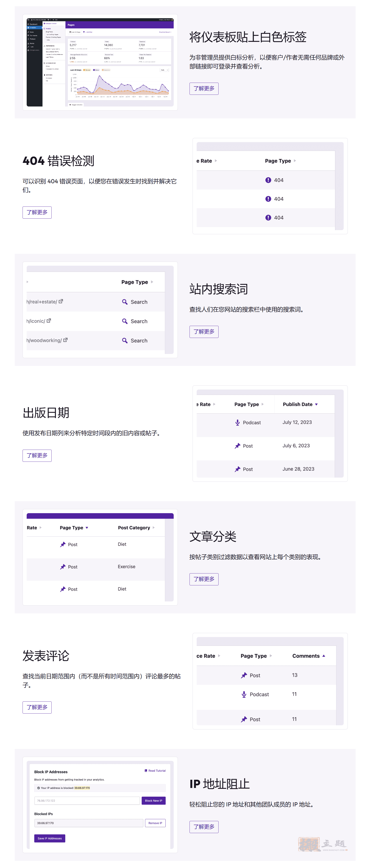
Task: Click 了解更多 under 文章分类
Action: (204, 579)
